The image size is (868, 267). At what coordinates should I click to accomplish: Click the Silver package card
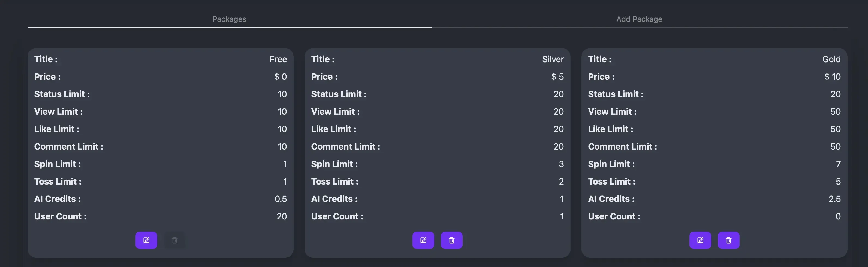click(437, 152)
